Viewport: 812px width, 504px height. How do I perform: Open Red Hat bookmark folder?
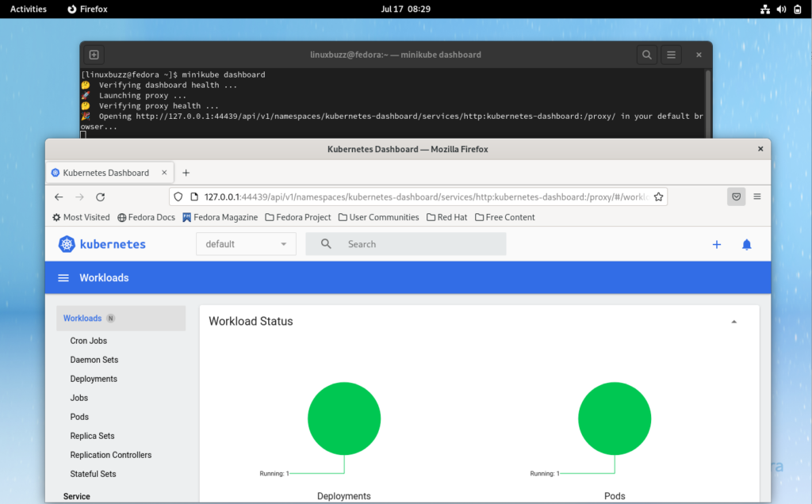447,217
